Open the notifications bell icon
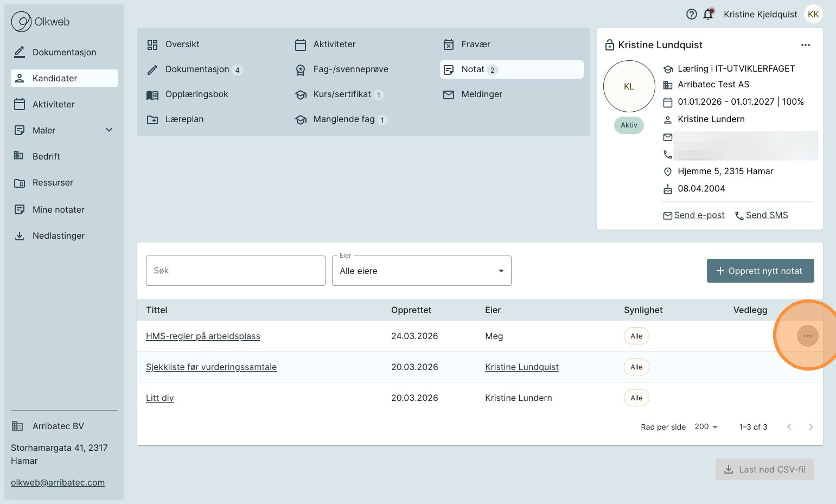 [708, 15]
